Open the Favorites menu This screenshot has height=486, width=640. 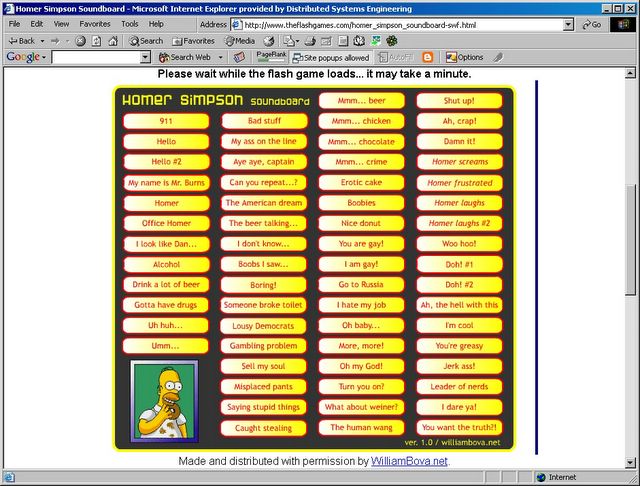(95, 24)
